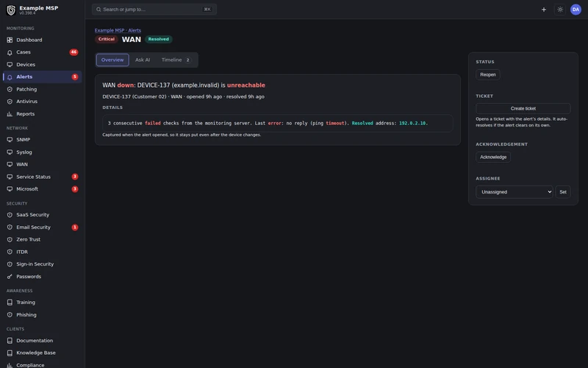Click the Cases 46 count badge
This screenshot has height=368, width=588.
pyautogui.click(x=74, y=52)
